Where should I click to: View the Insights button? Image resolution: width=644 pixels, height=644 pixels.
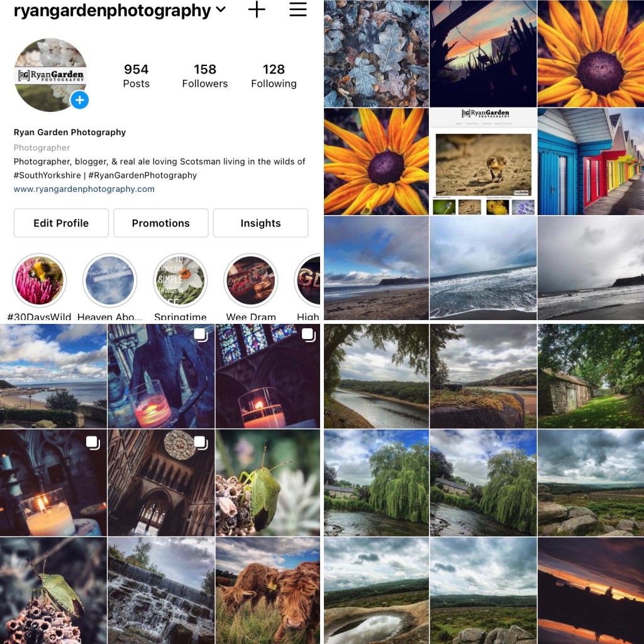[x=261, y=223]
